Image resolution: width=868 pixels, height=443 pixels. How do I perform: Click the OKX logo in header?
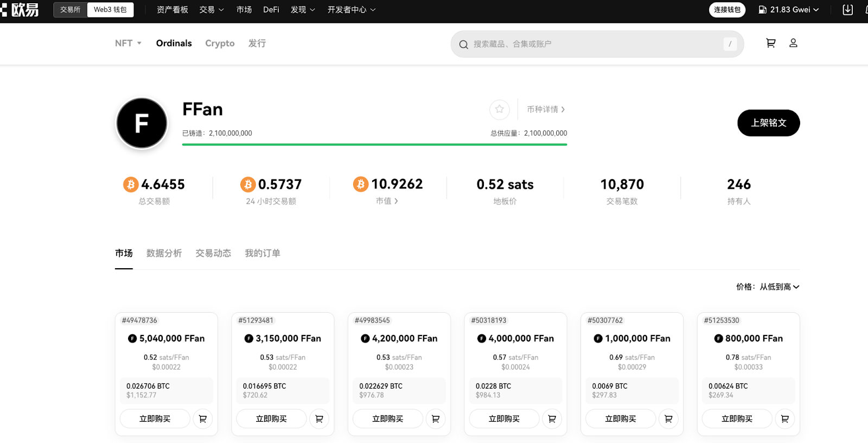pos(20,10)
